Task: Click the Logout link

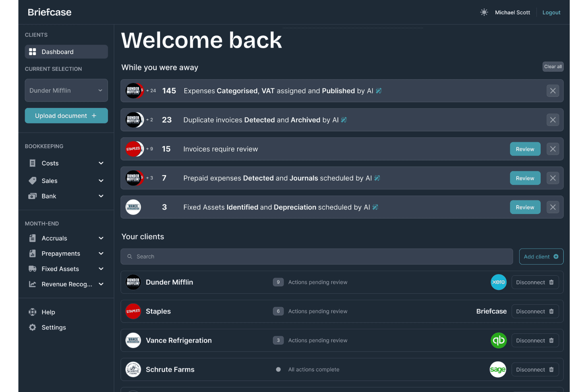Action: [551, 12]
